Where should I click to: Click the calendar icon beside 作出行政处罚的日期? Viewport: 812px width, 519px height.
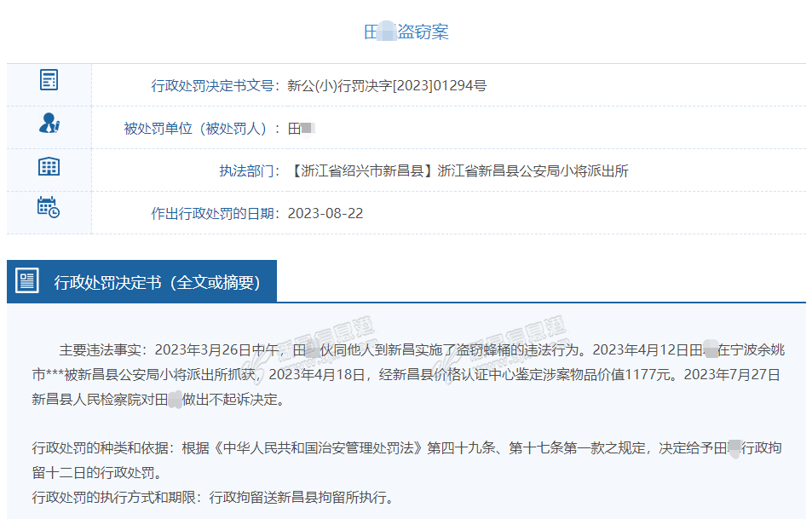click(x=49, y=207)
